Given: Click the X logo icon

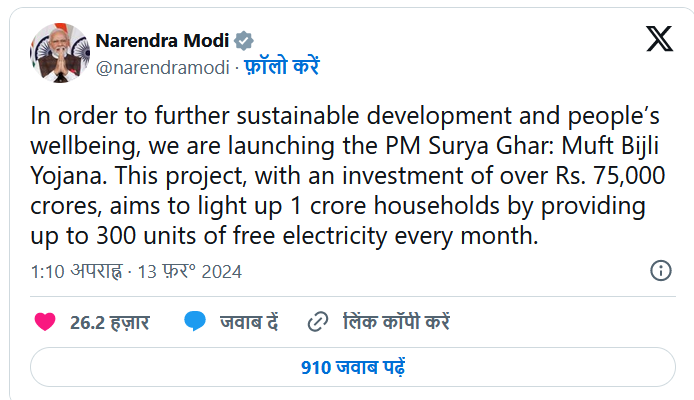Looking at the screenshot, I should [x=659, y=41].
